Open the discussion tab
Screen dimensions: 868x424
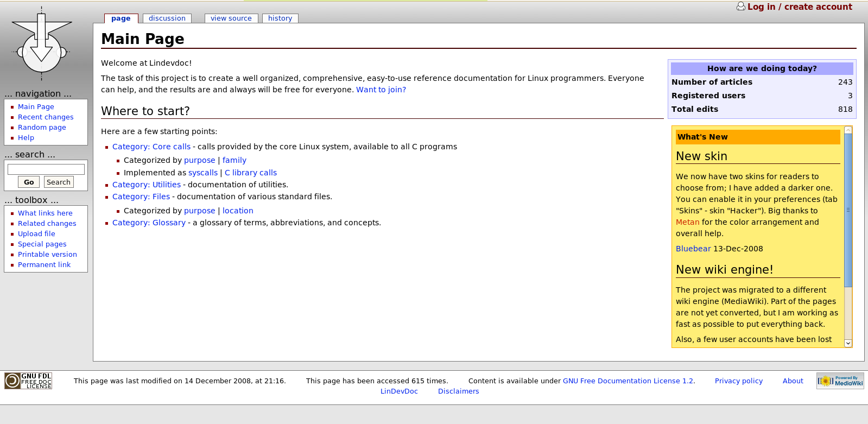click(x=167, y=18)
